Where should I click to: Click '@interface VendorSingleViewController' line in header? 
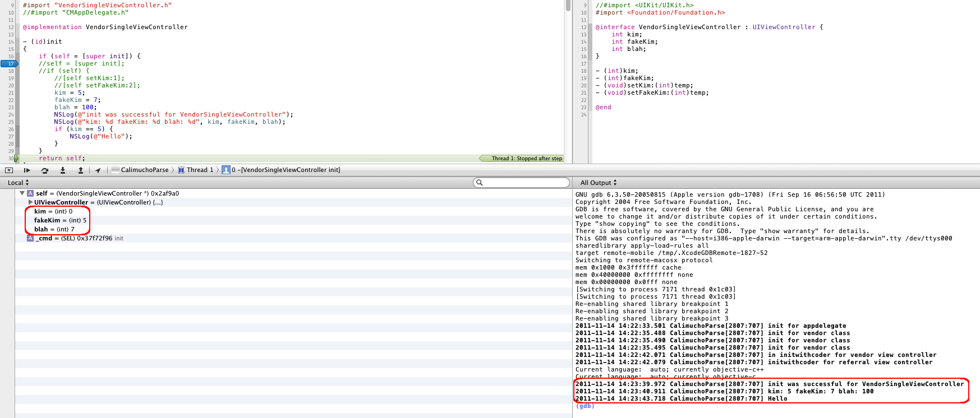(709, 27)
